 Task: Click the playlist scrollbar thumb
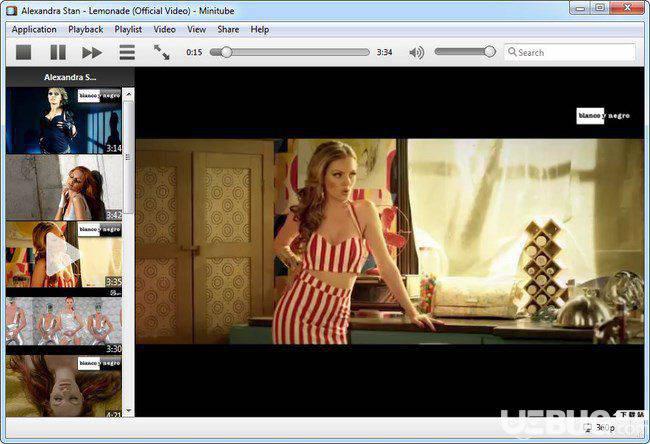click(129, 157)
